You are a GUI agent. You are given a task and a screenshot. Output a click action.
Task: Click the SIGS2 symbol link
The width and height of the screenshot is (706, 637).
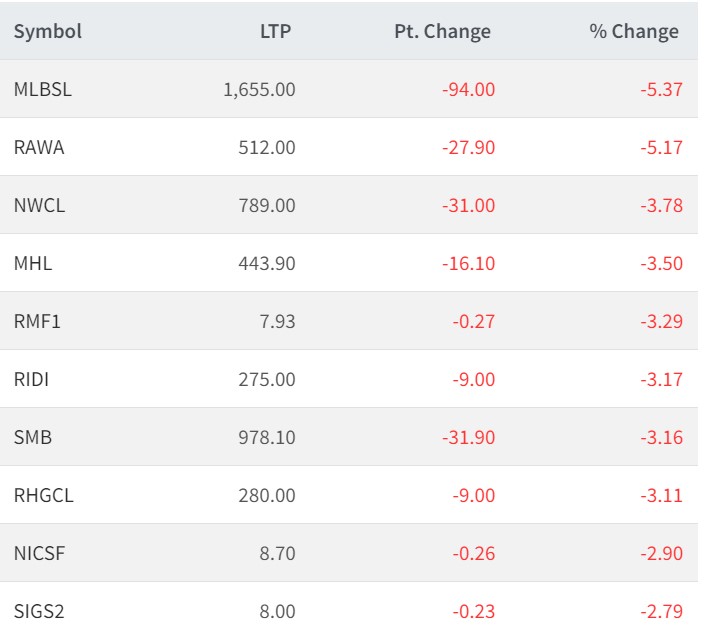[x=39, y=611]
